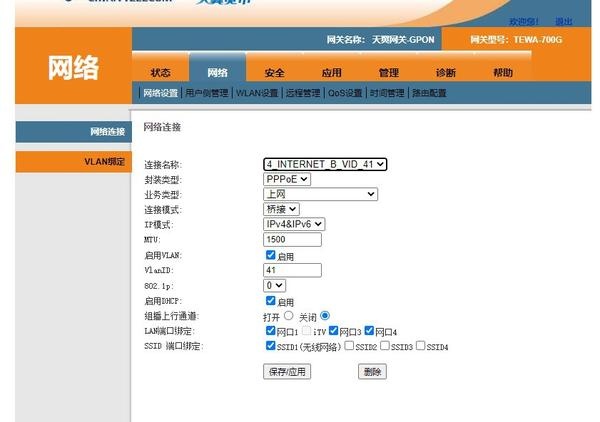
Task: Toggle the 启用VLAN checkbox
Action: pyautogui.click(x=271, y=255)
